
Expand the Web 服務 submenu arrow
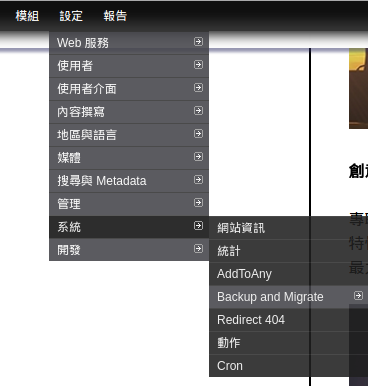[x=198, y=41]
